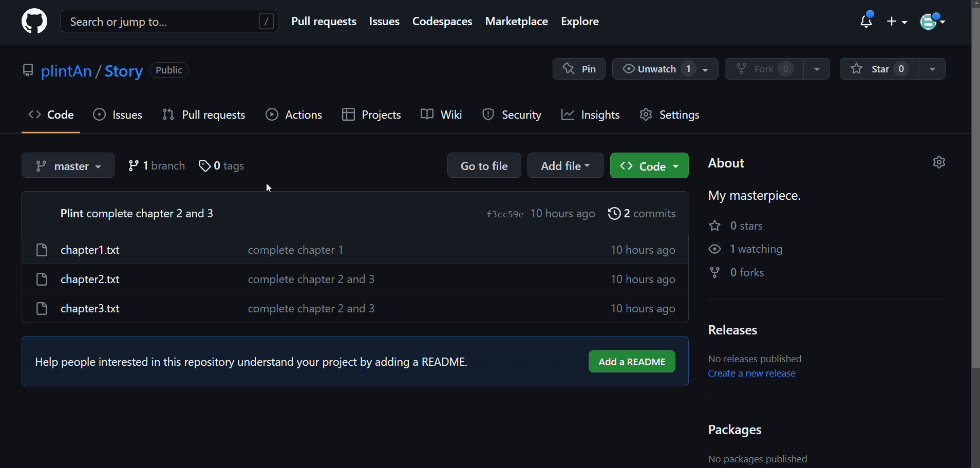Viewport: 980px width, 468px height.
Task: Open Pull requests in top navigation
Action: click(x=324, y=22)
